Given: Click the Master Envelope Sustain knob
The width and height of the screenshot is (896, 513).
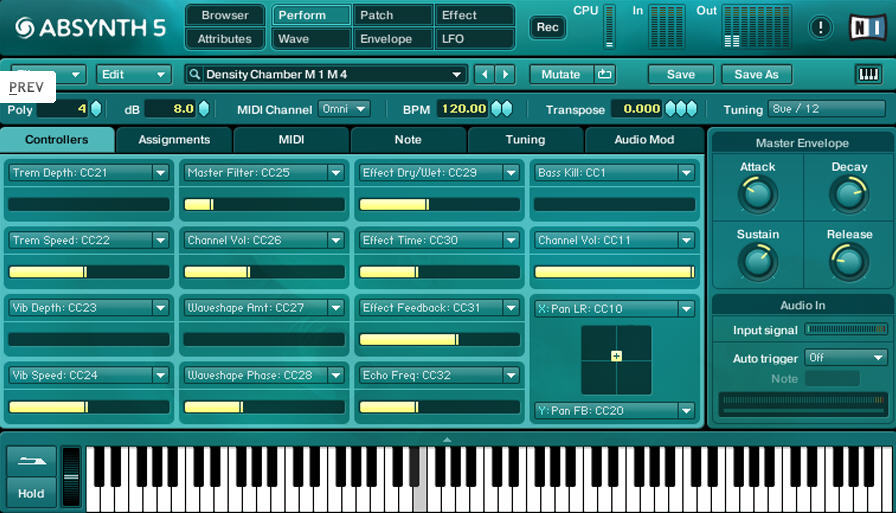Looking at the screenshot, I should point(758,262).
